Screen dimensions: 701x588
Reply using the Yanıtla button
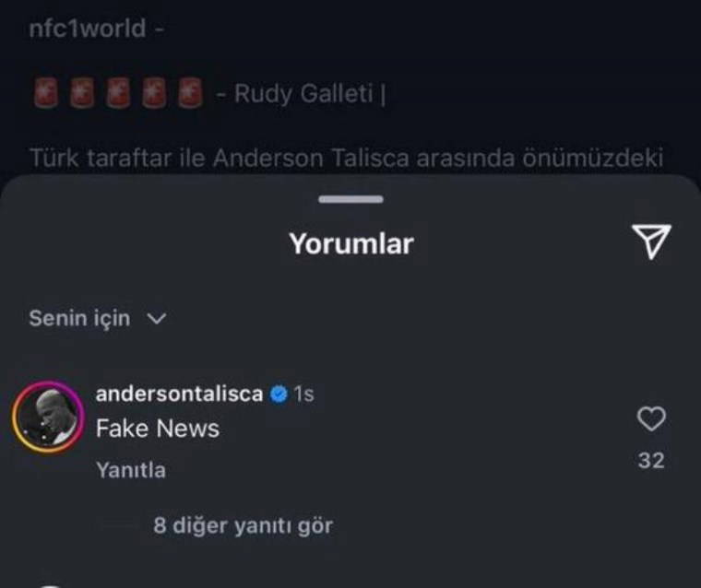(x=131, y=470)
